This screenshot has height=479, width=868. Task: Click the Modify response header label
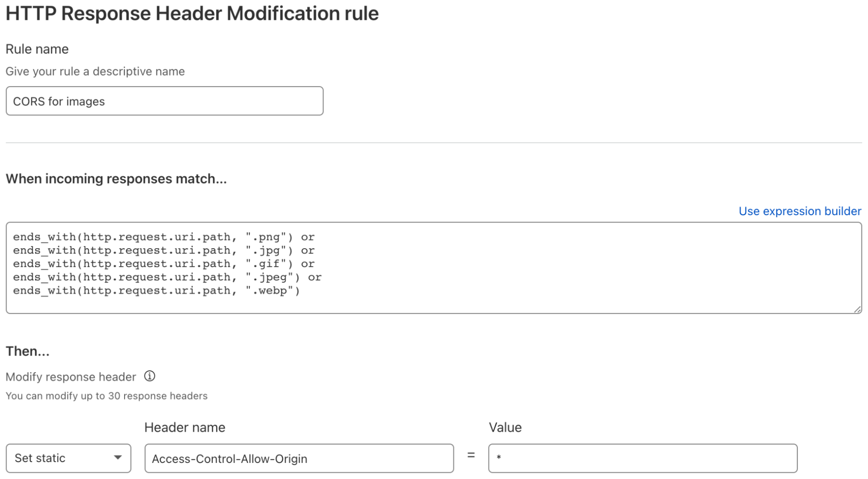click(x=70, y=376)
